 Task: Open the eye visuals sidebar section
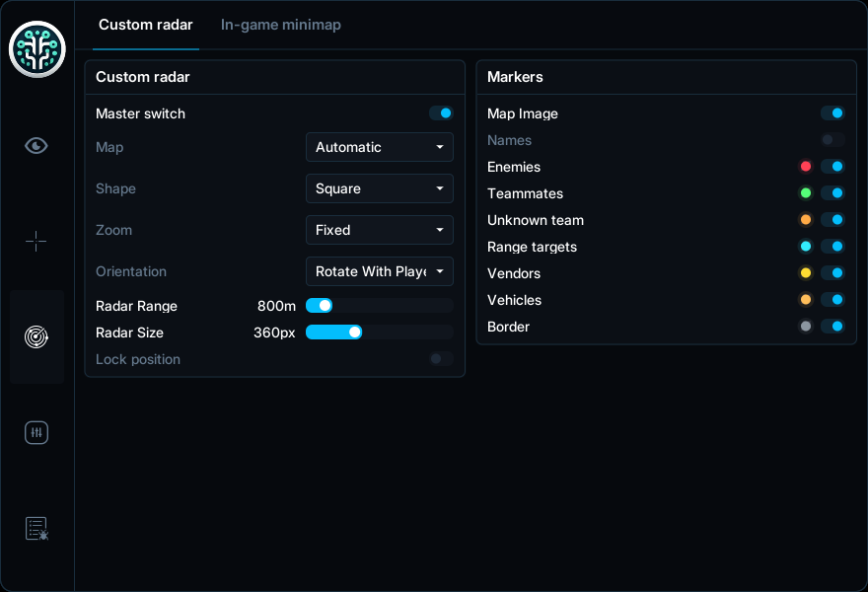(36, 146)
